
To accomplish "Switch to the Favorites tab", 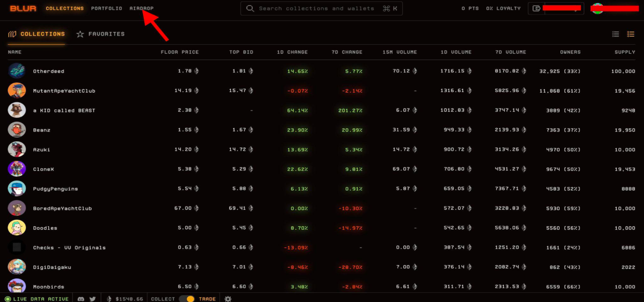I will 100,34.
